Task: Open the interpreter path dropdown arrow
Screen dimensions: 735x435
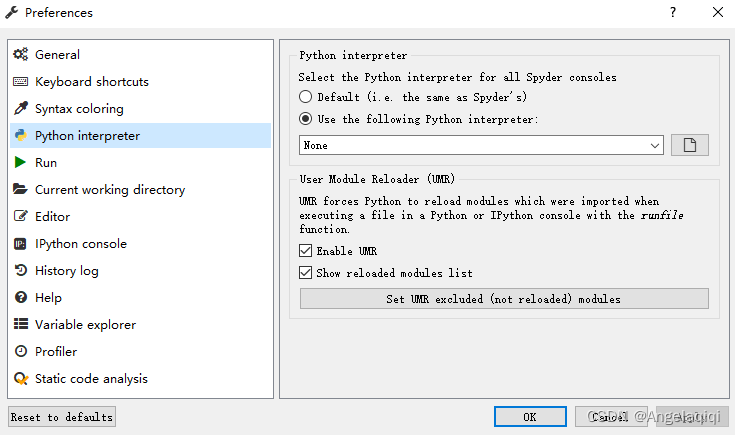Action: click(x=655, y=146)
